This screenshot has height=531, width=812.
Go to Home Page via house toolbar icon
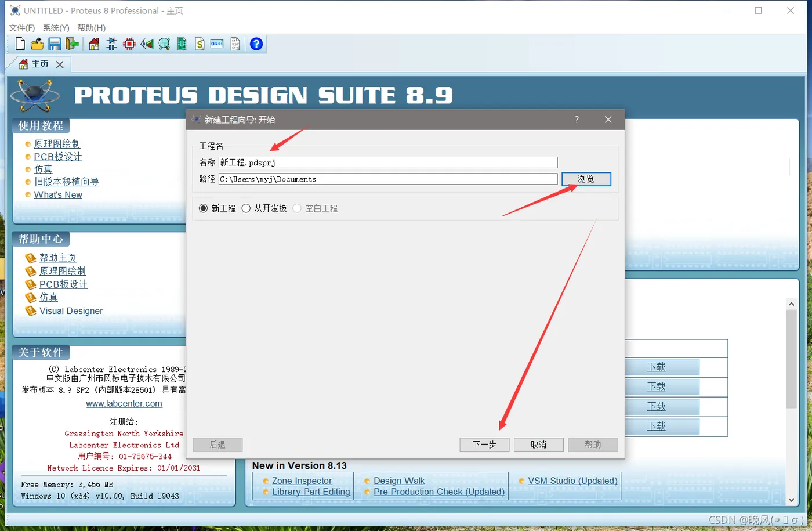(x=94, y=44)
